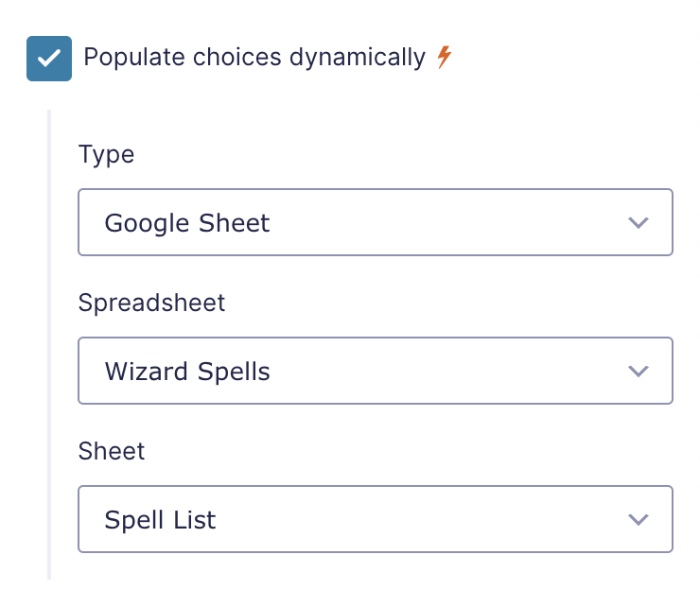
Task: Uncheck Populate choices dynamically checkbox
Action: [49, 59]
